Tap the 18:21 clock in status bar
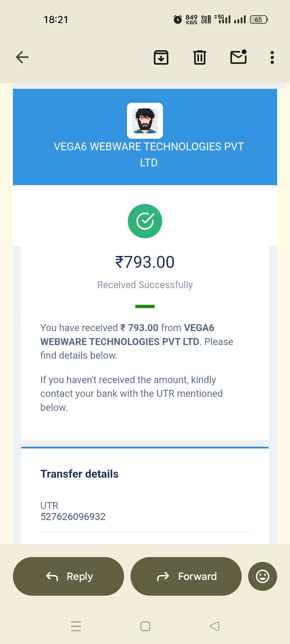 pyautogui.click(x=56, y=20)
